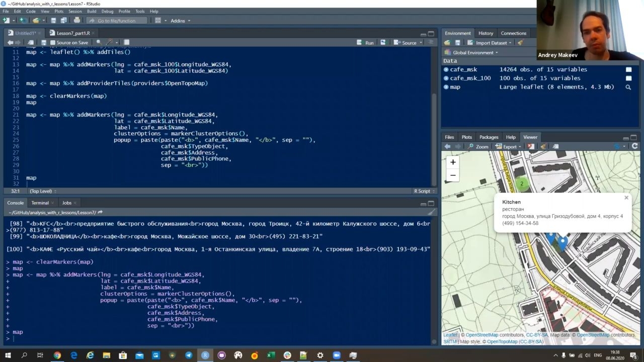The height and width of the screenshot is (362, 644).
Task: Print the current file
Action: click(x=76, y=21)
